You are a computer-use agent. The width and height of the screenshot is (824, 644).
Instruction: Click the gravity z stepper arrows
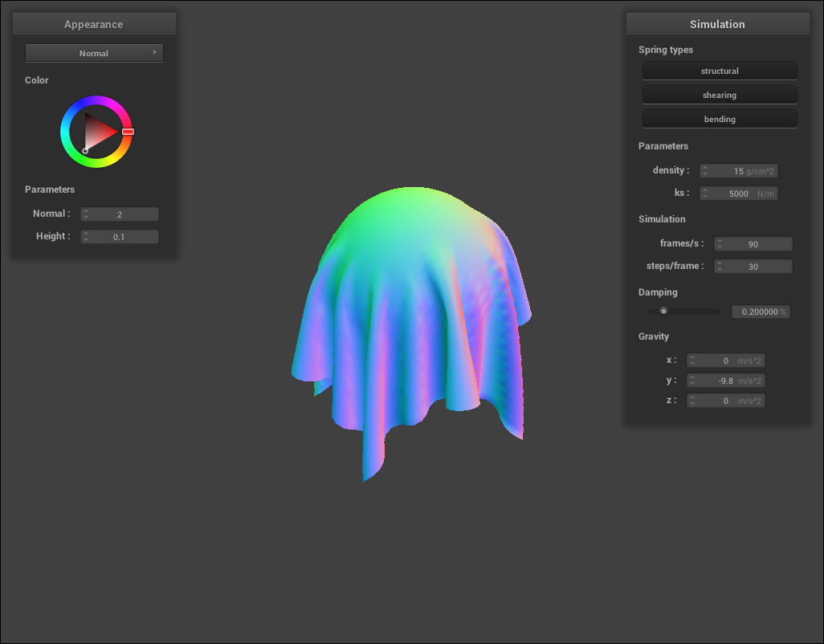coord(692,401)
